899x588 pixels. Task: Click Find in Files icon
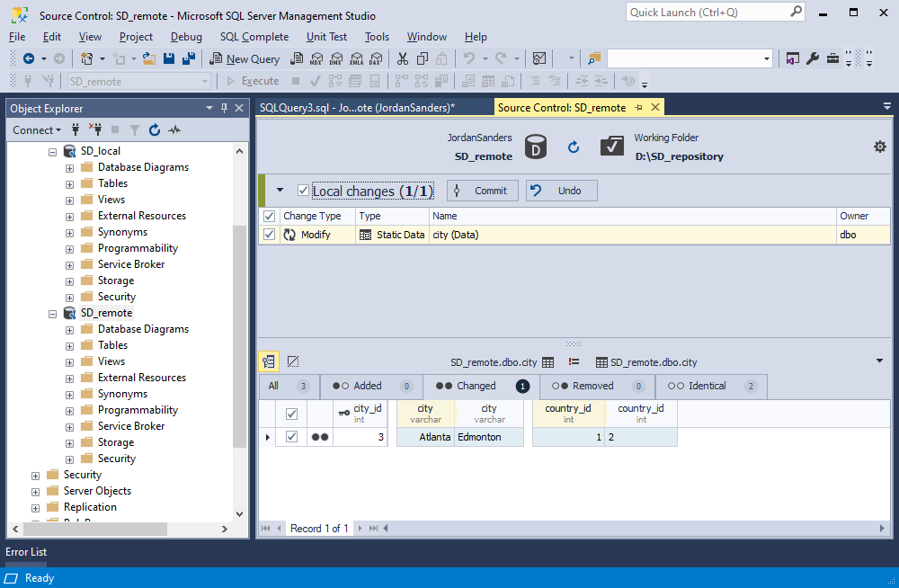pos(594,58)
